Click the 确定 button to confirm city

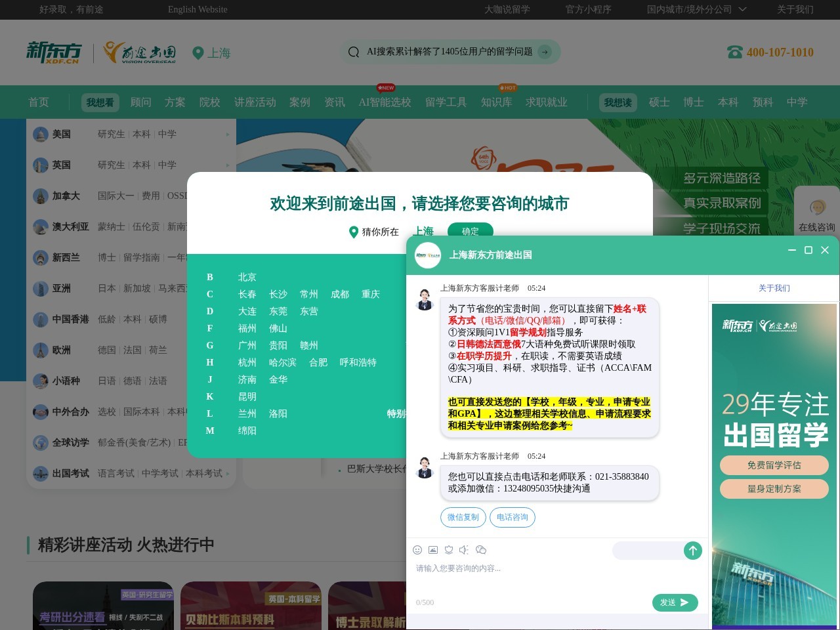pos(470,231)
